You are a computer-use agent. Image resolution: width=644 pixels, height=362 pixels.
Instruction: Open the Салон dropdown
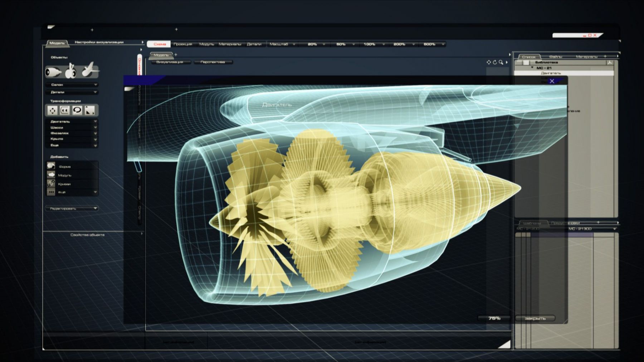pyautogui.click(x=72, y=85)
